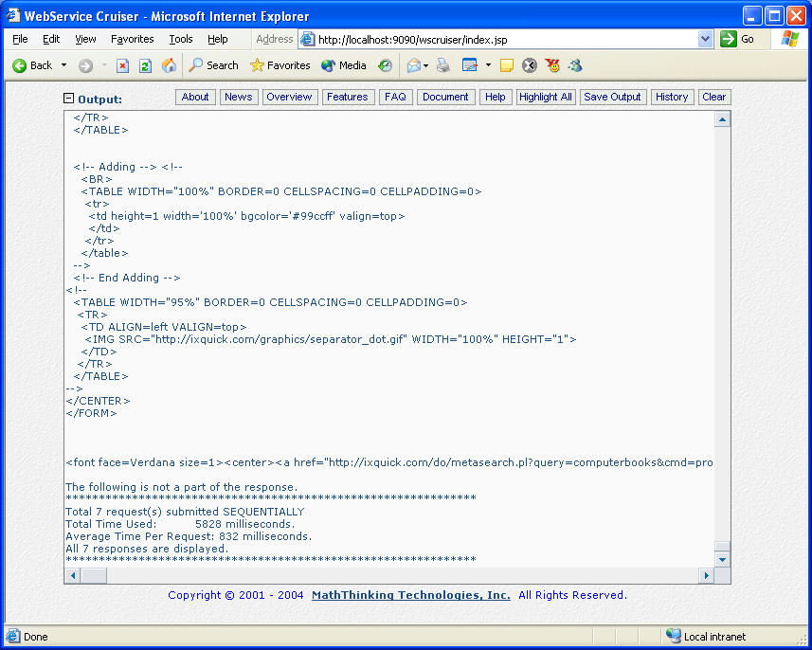This screenshot has width=812, height=650.
Task: Click the Stop loading icon
Action: tap(123, 65)
